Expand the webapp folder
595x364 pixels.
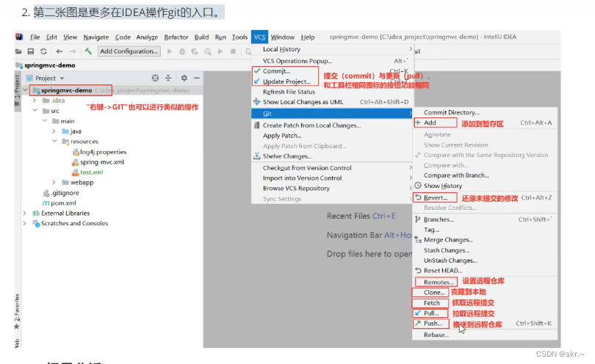pos(54,183)
